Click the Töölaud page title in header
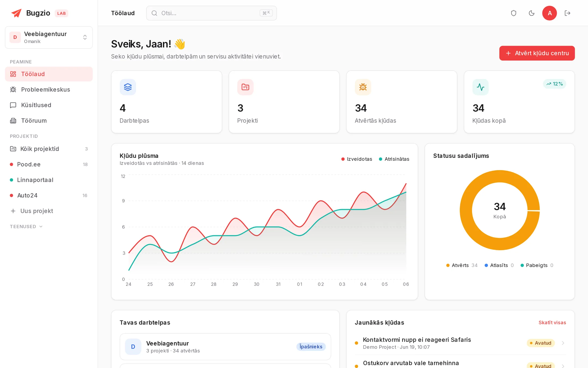 [123, 13]
